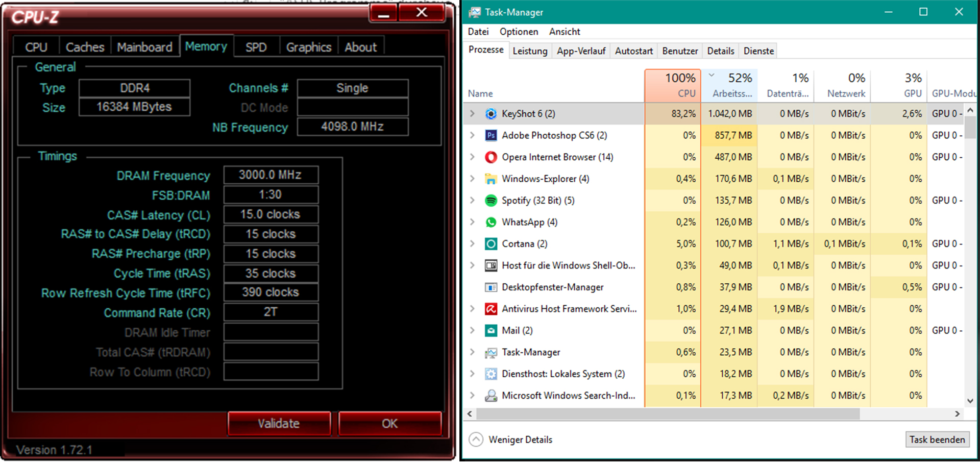Expand the Diensthost: Lokales System group
The image size is (980, 464).
(x=472, y=374)
